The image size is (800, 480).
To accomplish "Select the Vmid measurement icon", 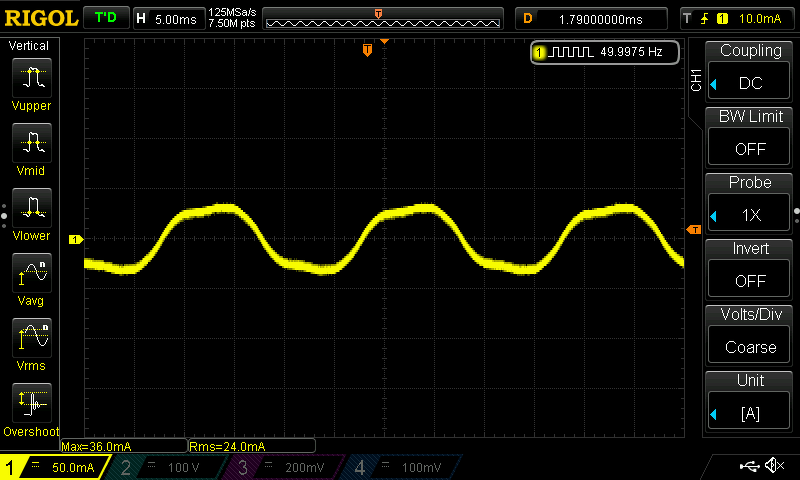I will point(32,143).
